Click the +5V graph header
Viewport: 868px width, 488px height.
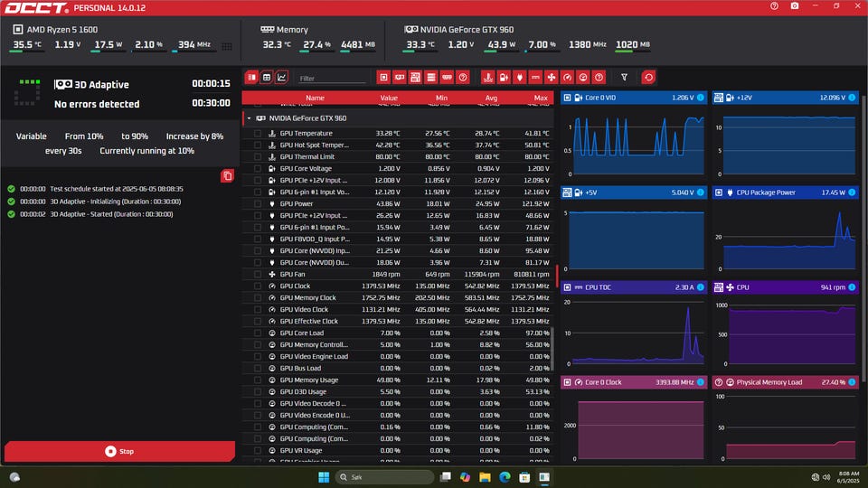click(x=634, y=192)
